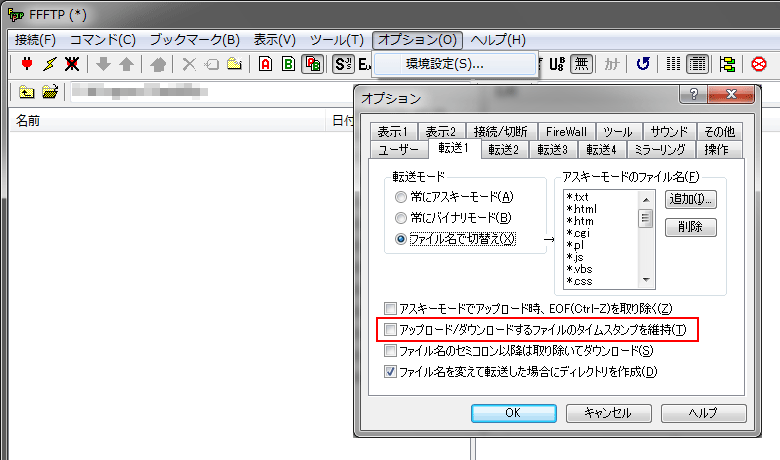Open the ツール(T) menu
Viewport: 780px width, 460px height.
point(337,40)
